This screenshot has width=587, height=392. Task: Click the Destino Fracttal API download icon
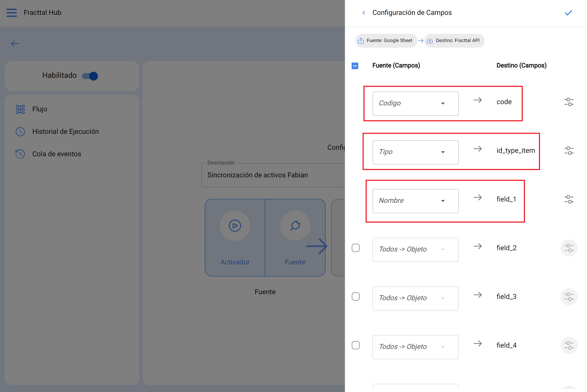pos(430,41)
